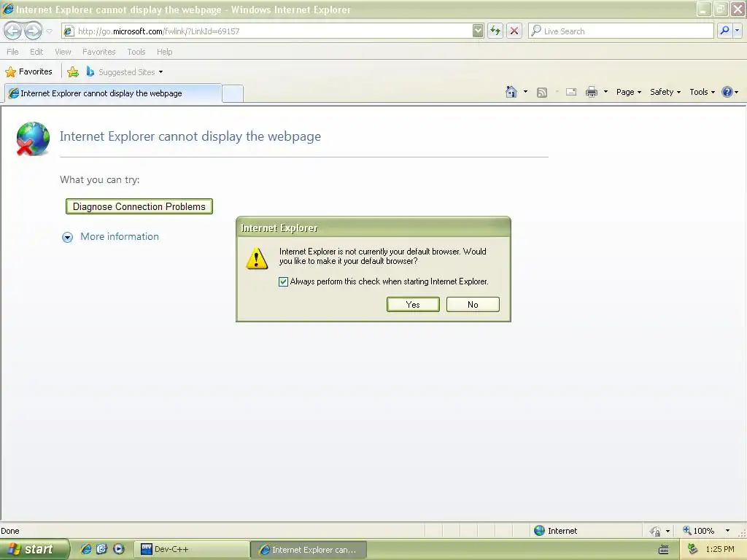
Task: Click the Print icon
Action: coord(591,92)
